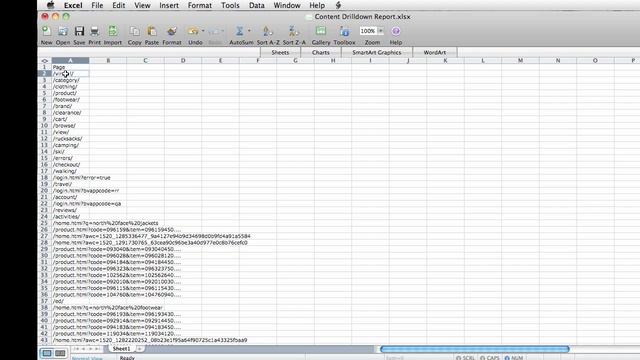Image resolution: width=640 pixels, height=360 pixels.
Task: Click the Undo icon
Action: coord(193,31)
